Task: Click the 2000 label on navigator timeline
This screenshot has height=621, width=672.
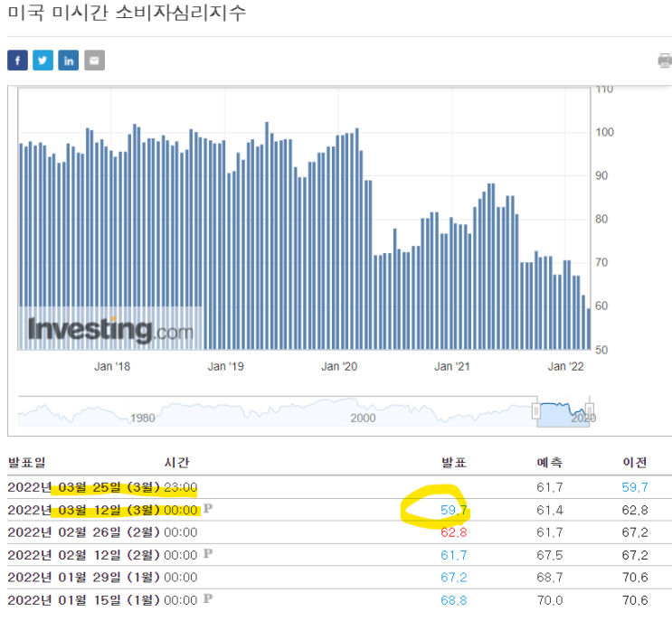Action: click(x=363, y=418)
